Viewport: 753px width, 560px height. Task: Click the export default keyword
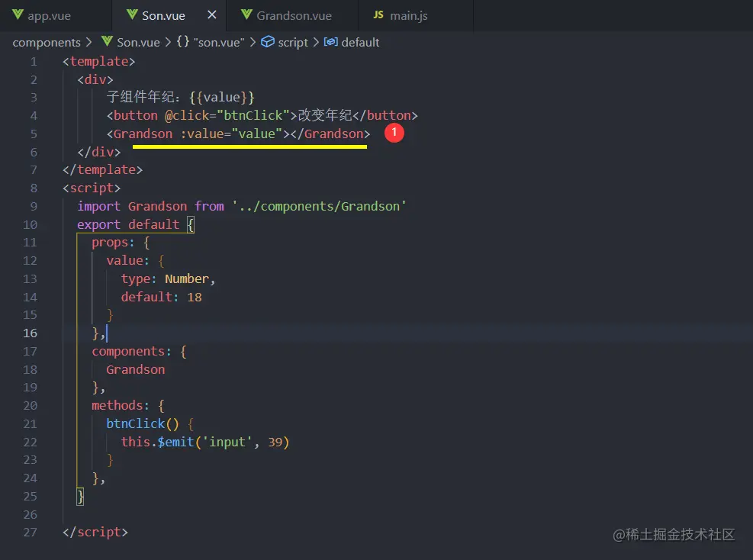coord(127,224)
